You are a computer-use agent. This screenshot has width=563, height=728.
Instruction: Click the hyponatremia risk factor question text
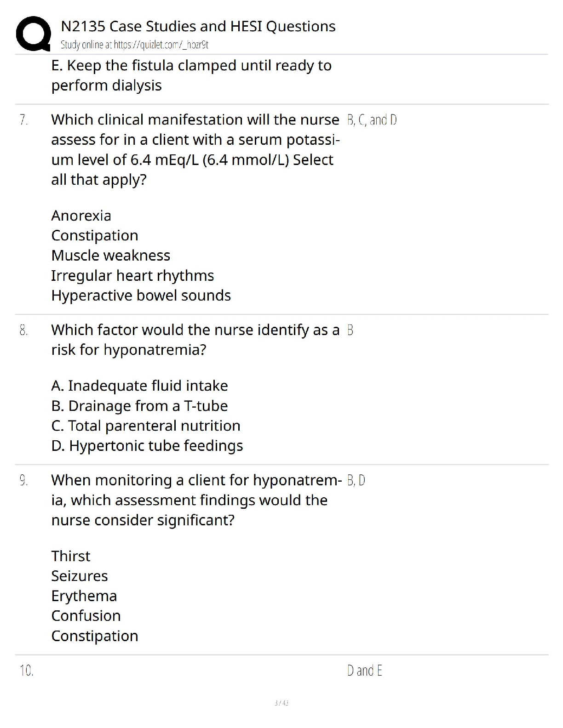pyautogui.click(x=195, y=340)
